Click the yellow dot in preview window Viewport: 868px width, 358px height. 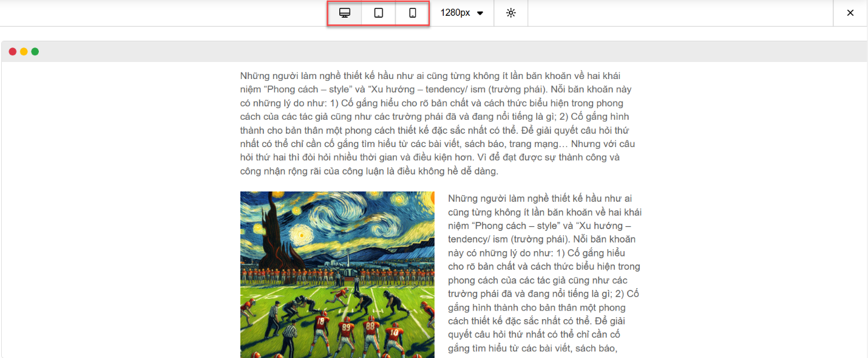coord(24,52)
